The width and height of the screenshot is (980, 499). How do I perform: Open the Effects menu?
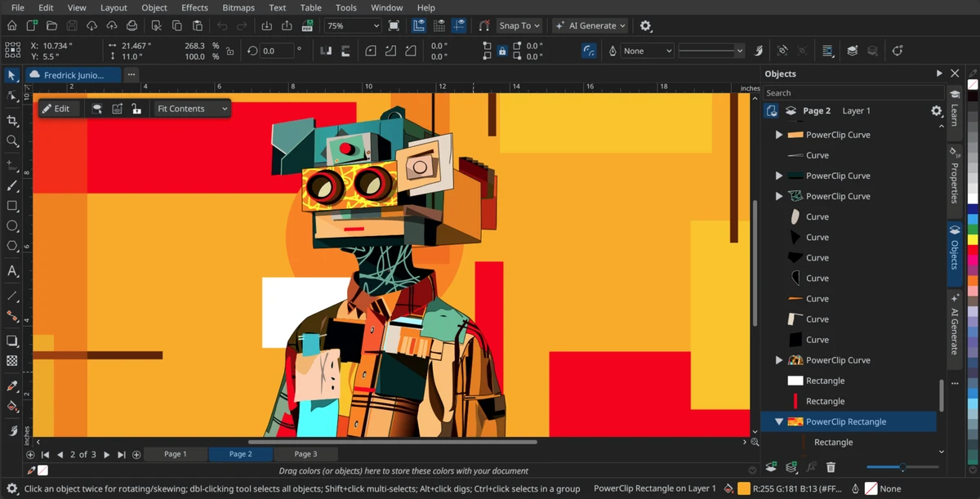click(194, 7)
